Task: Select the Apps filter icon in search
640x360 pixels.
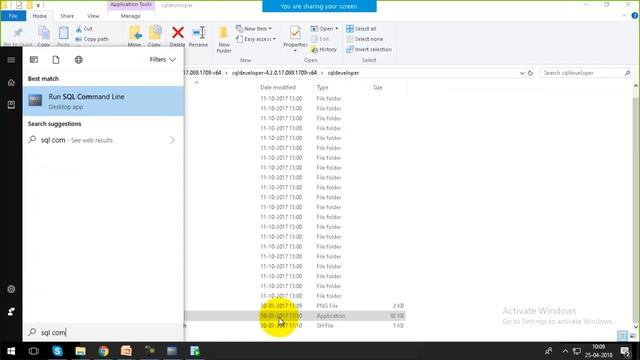Action: click(34, 60)
